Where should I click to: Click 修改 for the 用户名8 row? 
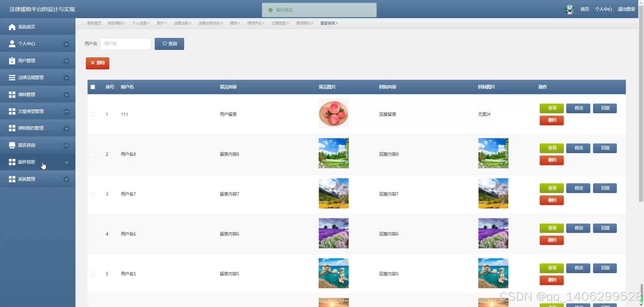578,148
